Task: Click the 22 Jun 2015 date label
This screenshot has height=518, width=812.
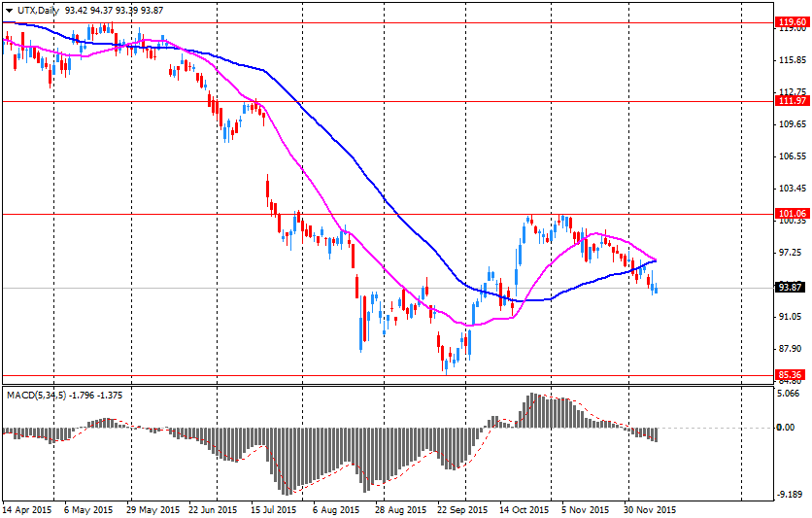Action: [x=214, y=510]
